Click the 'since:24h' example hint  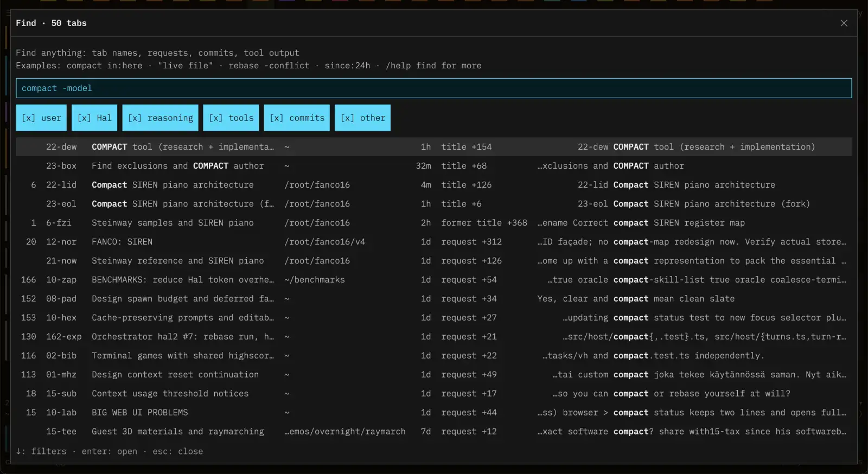[347, 66]
